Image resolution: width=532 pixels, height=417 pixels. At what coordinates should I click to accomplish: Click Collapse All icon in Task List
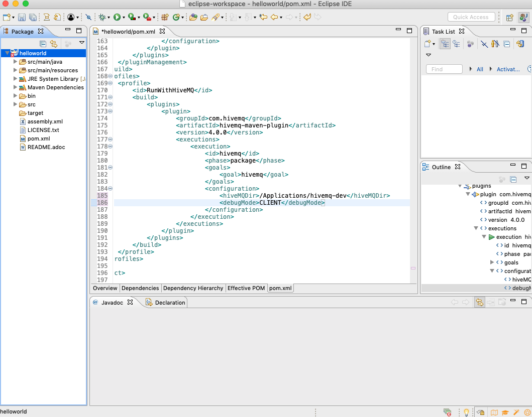(x=506, y=44)
